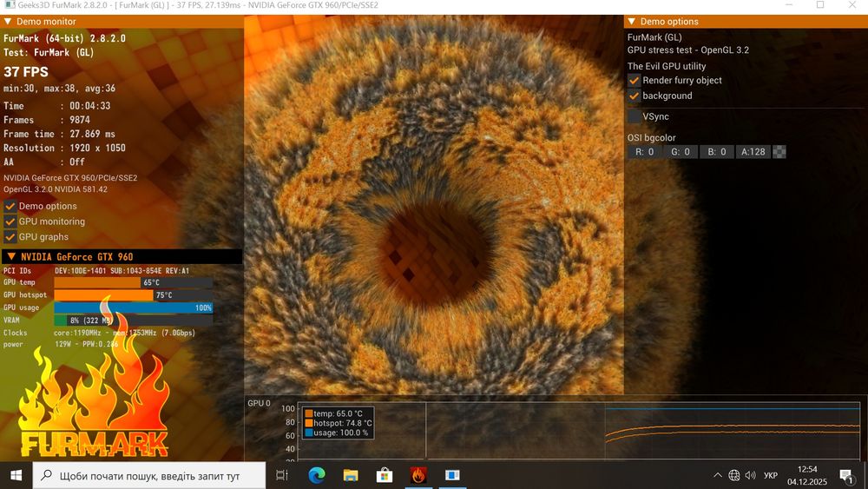
Task: Click the R: 0 color value field
Action: click(644, 152)
